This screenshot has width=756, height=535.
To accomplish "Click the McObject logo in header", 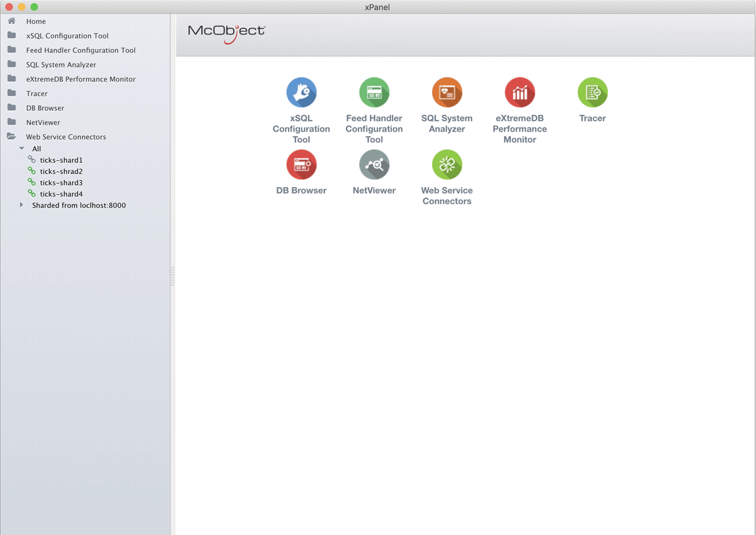I will click(227, 33).
